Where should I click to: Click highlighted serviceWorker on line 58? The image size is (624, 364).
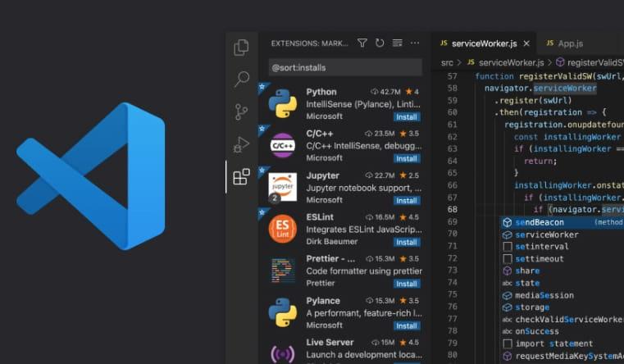(565, 89)
